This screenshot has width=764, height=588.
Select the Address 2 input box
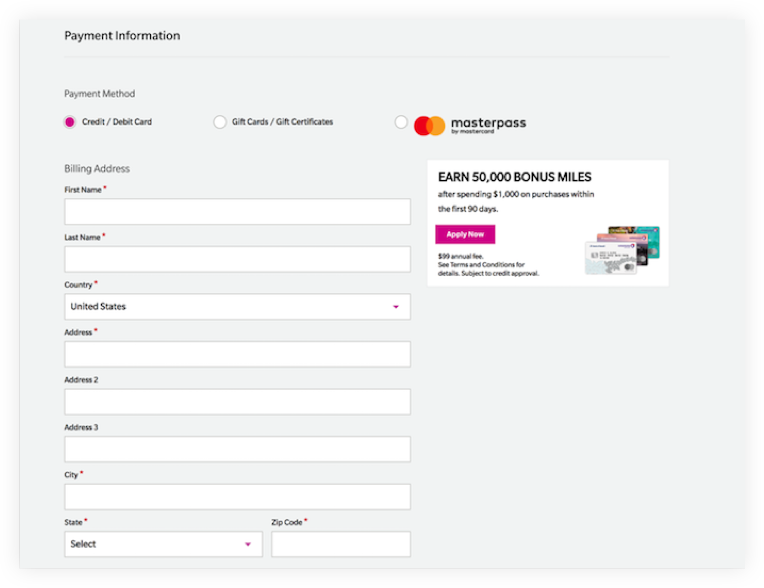point(237,402)
